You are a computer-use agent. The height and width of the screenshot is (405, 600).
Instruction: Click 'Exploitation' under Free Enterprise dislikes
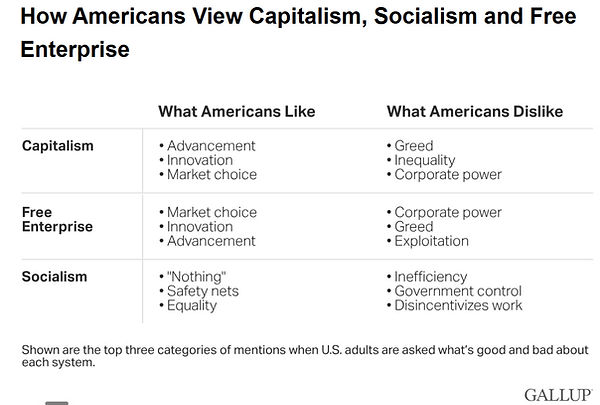coord(432,241)
